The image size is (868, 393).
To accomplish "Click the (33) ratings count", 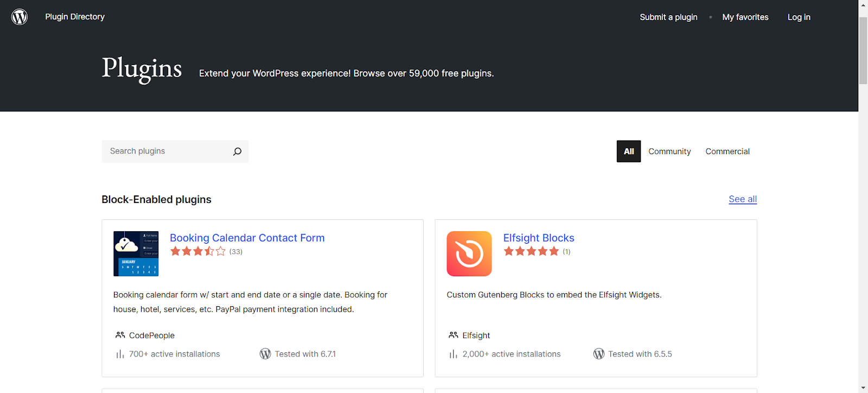I will 236,252.
